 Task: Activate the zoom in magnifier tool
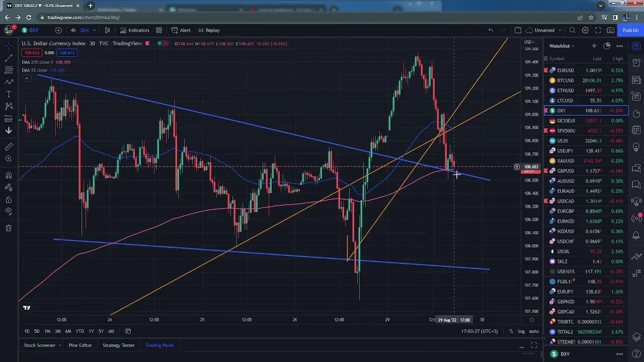tap(9, 159)
